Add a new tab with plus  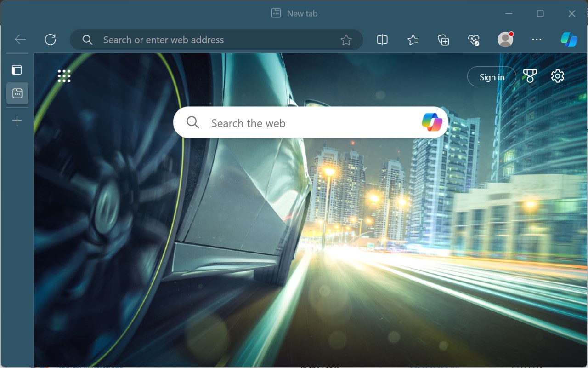point(17,121)
